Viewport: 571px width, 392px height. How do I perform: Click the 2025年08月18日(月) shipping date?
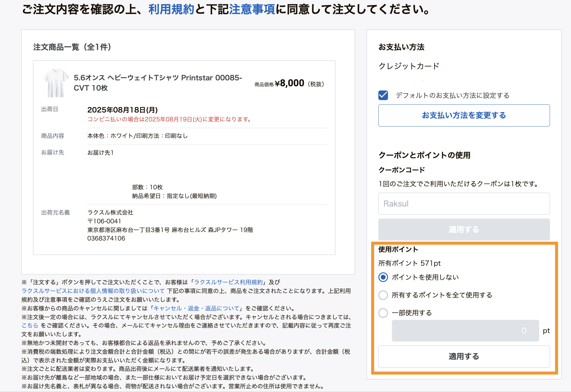pos(123,110)
